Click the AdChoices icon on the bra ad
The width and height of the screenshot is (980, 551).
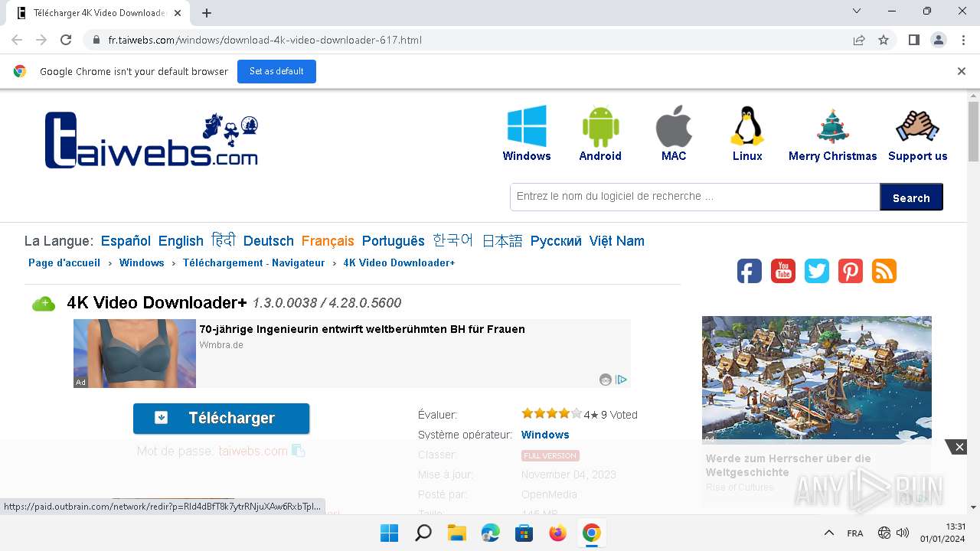[x=622, y=380]
